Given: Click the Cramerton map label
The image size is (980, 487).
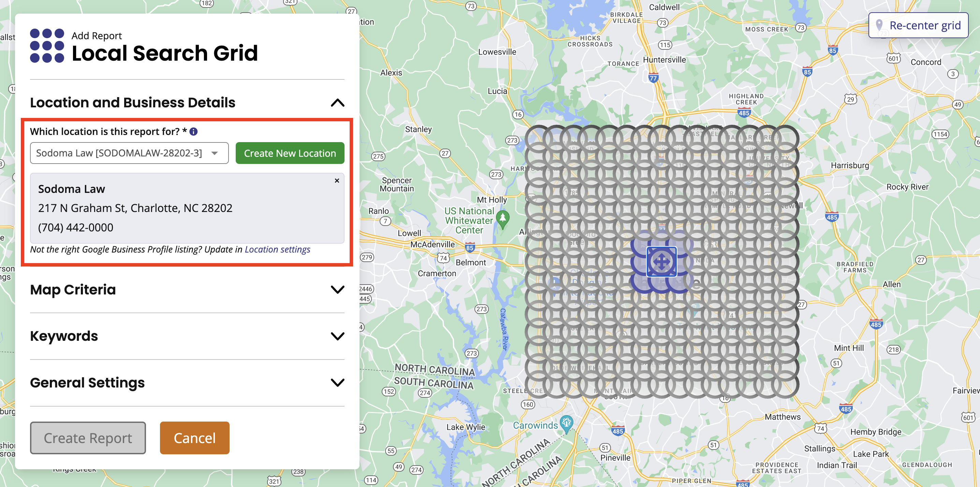Looking at the screenshot, I should [437, 273].
